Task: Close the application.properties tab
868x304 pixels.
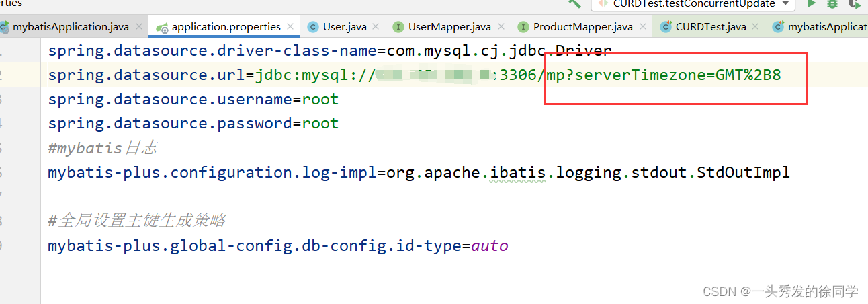Action: (290, 27)
